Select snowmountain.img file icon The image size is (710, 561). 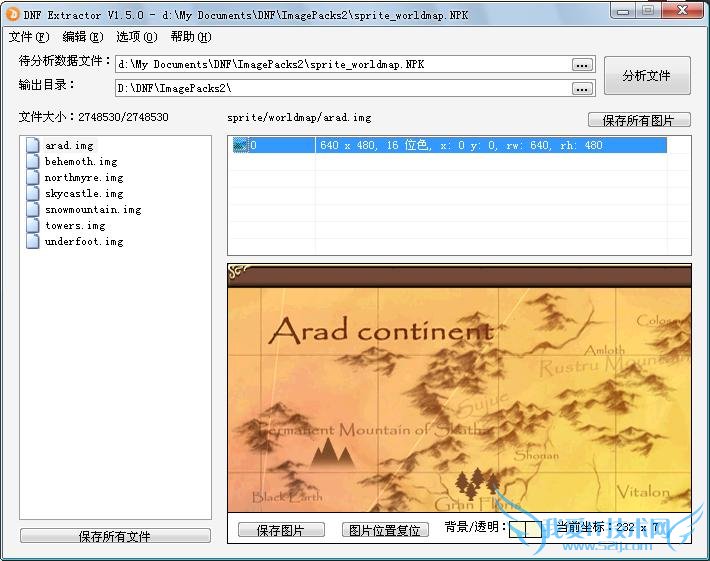tap(33, 209)
